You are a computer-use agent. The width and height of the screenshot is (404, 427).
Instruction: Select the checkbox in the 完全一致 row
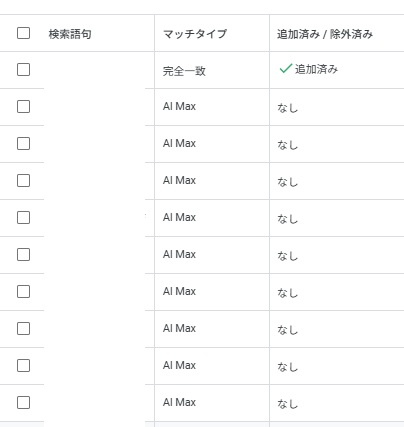click(23, 70)
